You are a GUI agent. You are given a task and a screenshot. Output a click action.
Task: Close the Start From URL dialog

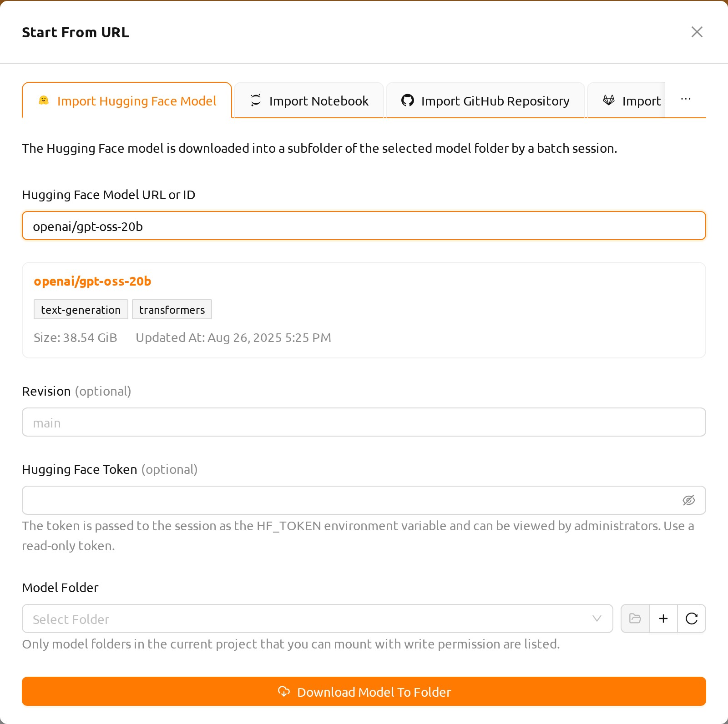697,32
